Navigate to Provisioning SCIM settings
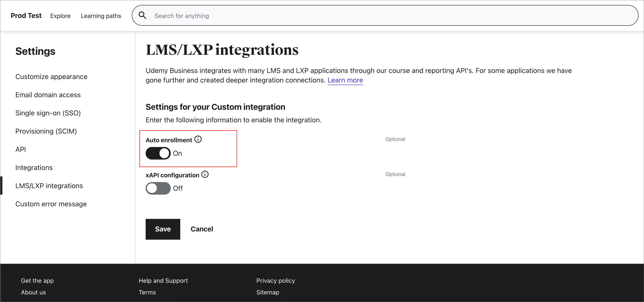644x302 pixels. pos(46,131)
